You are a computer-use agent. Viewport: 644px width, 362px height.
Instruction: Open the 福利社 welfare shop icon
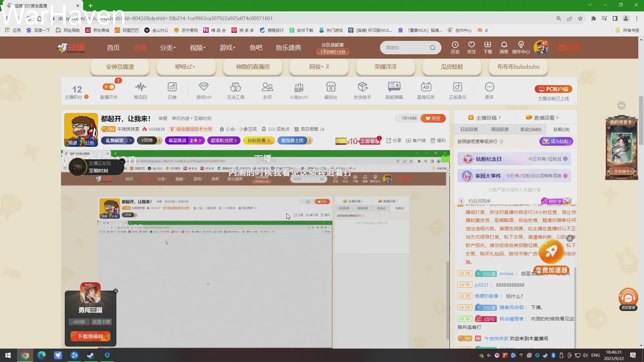coord(331,90)
